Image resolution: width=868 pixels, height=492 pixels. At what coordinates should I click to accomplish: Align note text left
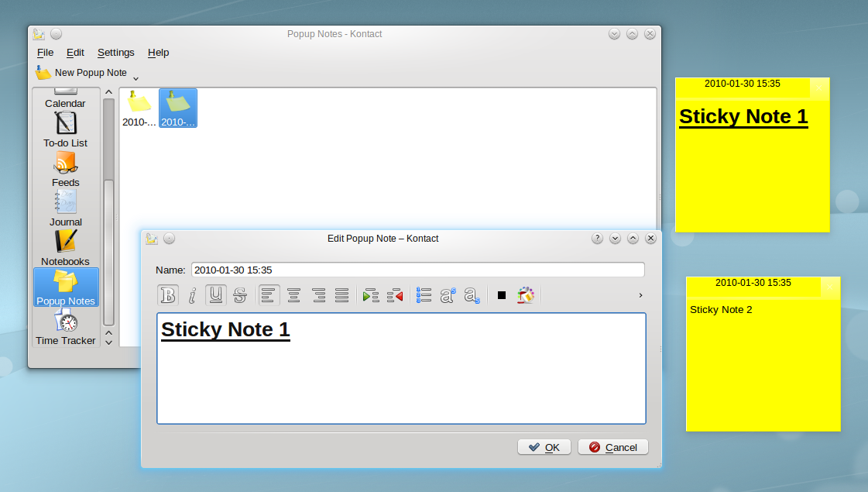pyautogui.click(x=269, y=295)
